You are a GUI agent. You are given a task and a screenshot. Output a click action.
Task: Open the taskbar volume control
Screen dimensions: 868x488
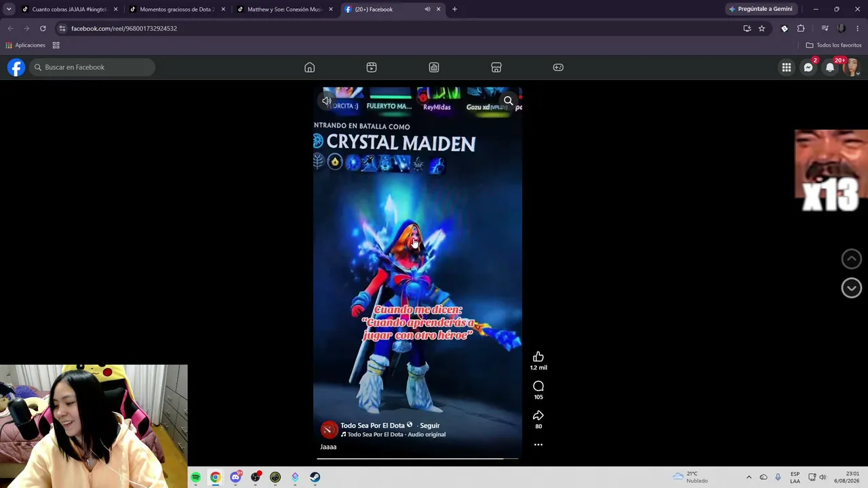823,477
